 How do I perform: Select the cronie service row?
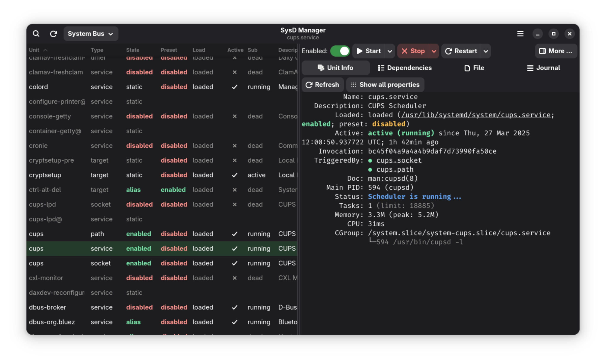(x=162, y=146)
